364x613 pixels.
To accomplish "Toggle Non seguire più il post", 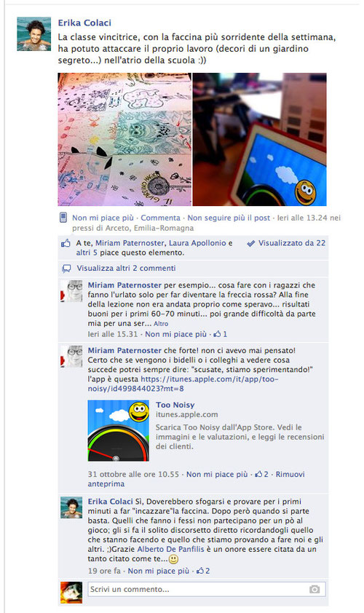I will pyautogui.click(x=229, y=218).
